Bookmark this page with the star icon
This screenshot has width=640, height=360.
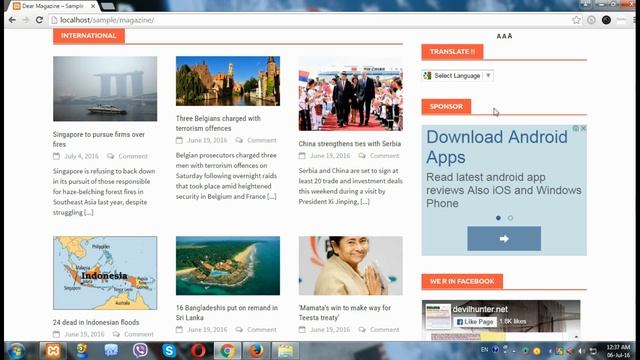[576, 20]
